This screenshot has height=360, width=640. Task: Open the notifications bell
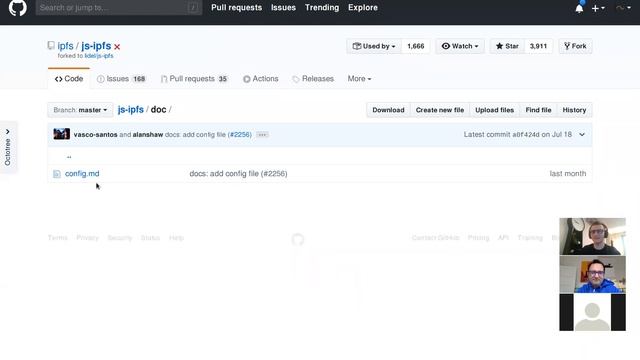click(579, 8)
